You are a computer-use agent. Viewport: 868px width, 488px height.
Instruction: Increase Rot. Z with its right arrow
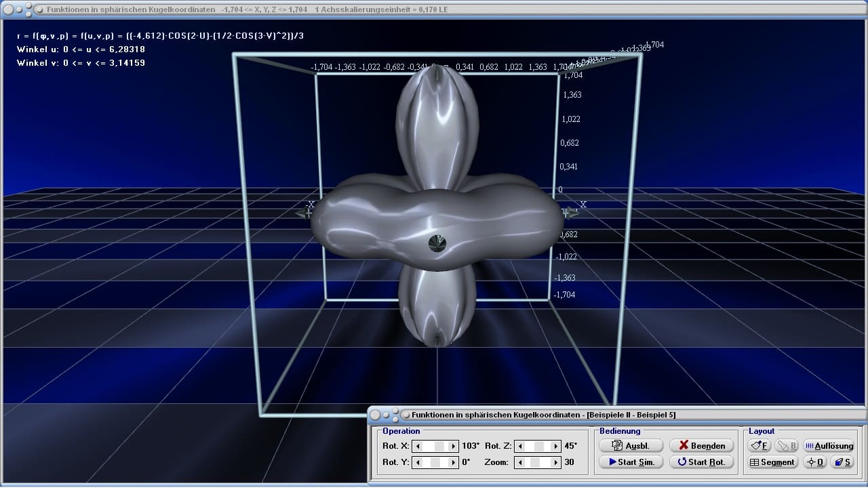coord(556,446)
